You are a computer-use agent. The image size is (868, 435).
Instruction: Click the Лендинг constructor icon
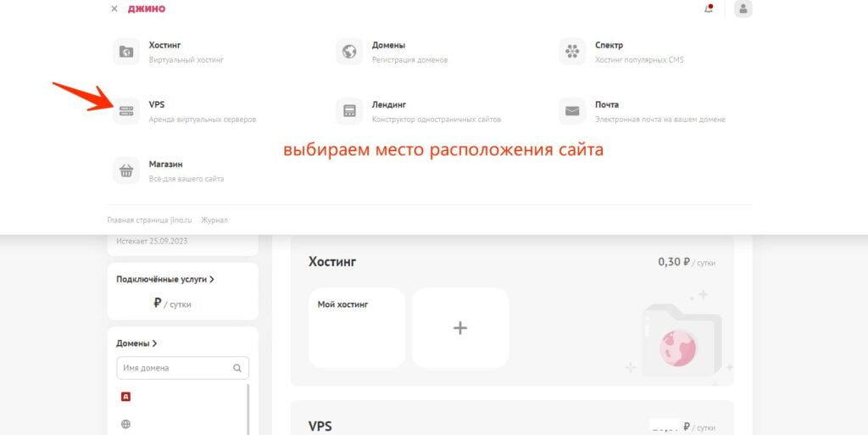tap(349, 111)
